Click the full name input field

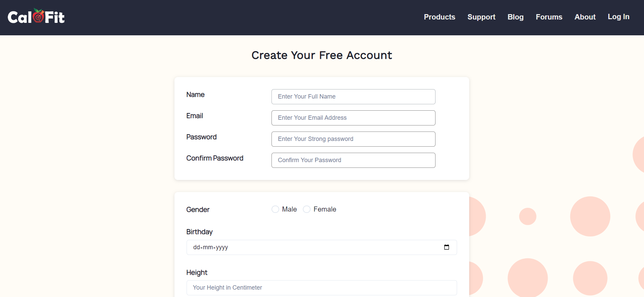353,97
